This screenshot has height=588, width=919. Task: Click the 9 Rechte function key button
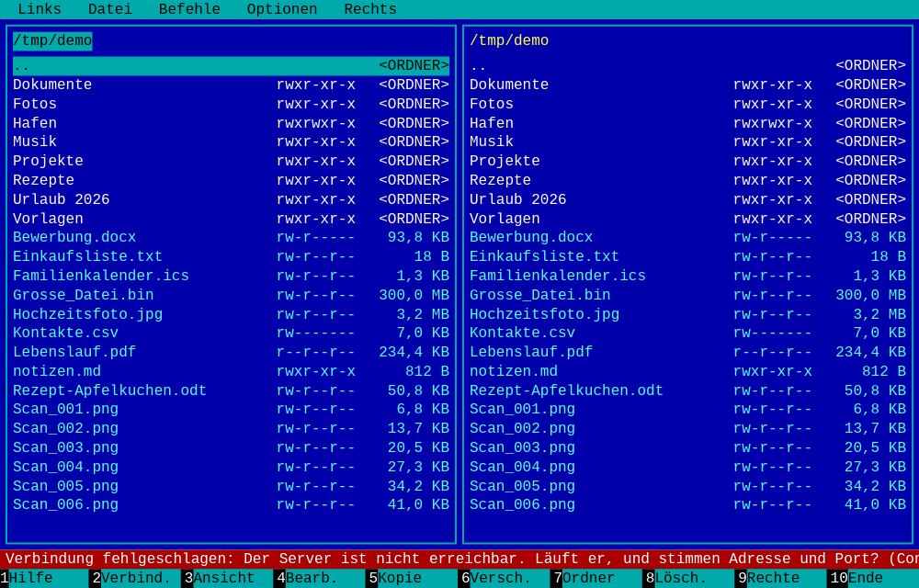click(782, 578)
